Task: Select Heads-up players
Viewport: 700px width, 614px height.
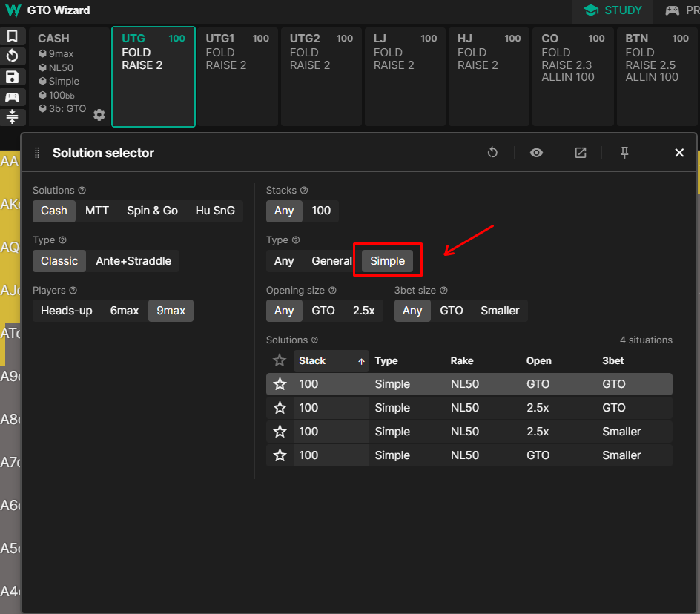Action: (x=67, y=311)
